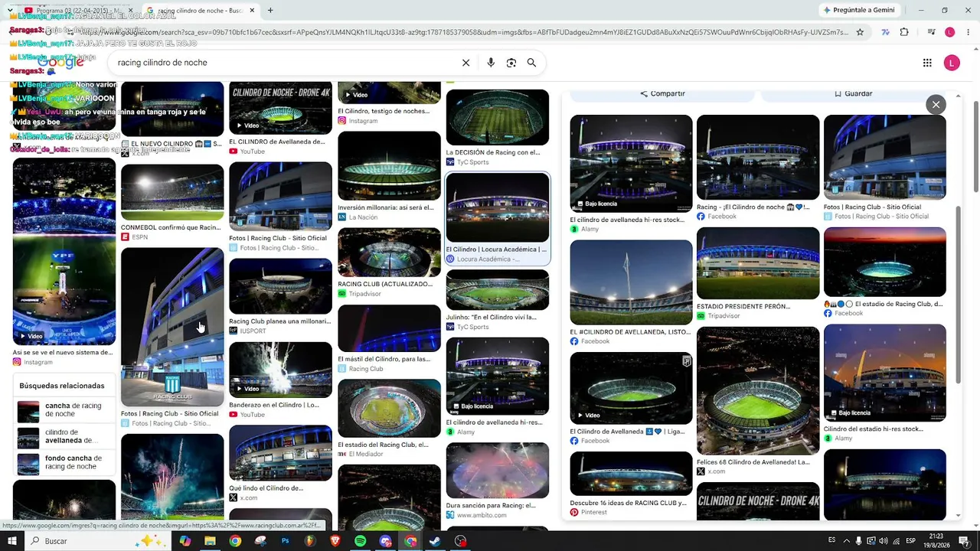The image size is (980, 551).
Task: Open 'EL #CILINDRO DE AVELLANEDA, LISTO' Facebook thumbnail
Action: (631, 282)
